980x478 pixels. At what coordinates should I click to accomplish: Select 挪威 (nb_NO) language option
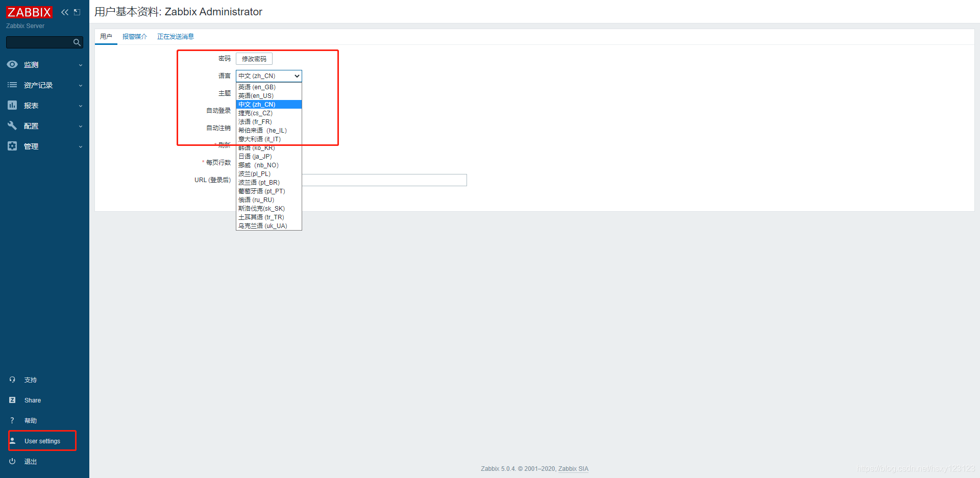(269, 165)
